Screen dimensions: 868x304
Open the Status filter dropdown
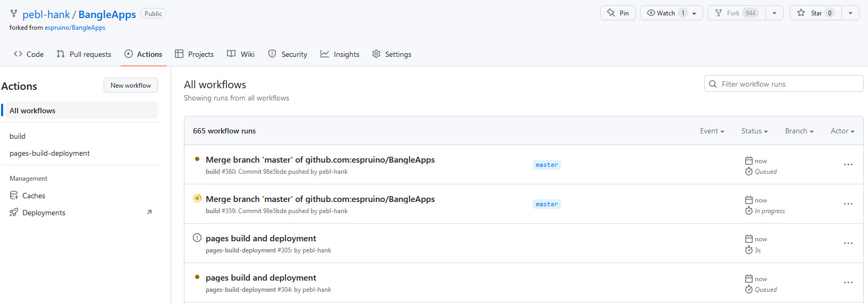click(754, 131)
